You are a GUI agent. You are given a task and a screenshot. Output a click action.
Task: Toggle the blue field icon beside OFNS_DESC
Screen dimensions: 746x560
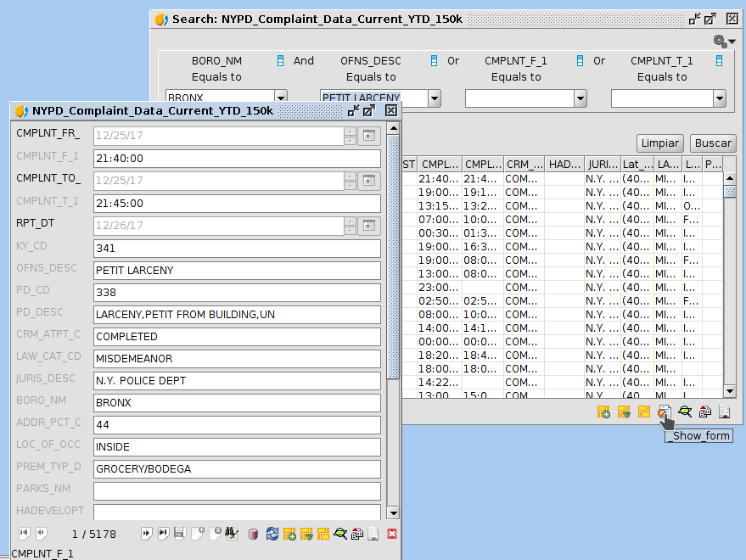434,61
